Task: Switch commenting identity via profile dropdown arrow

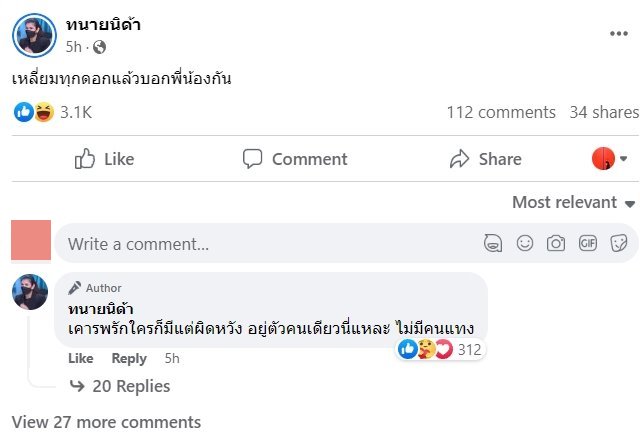Action: point(624,159)
